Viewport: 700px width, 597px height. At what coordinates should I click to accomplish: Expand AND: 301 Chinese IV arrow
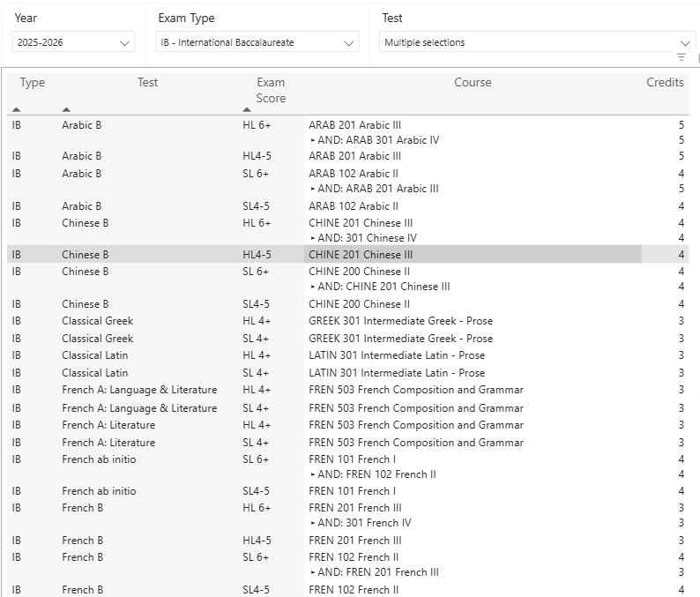pyautogui.click(x=312, y=238)
